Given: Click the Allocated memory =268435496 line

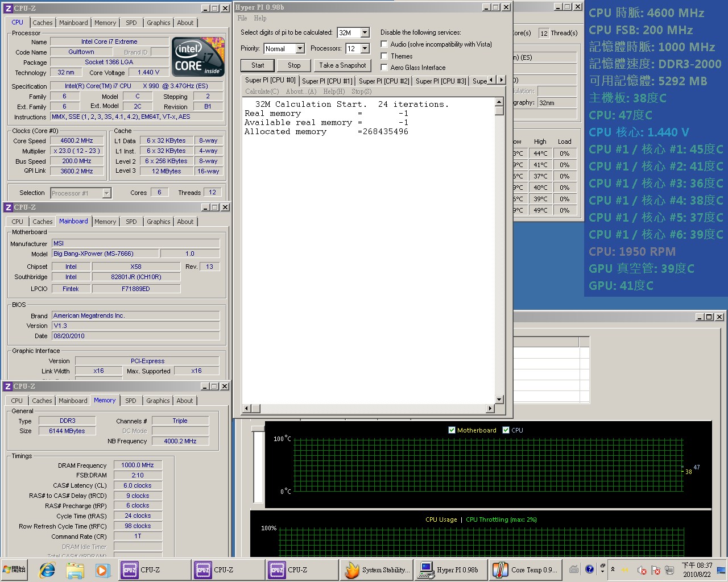Looking at the screenshot, I should pos(326,132).
